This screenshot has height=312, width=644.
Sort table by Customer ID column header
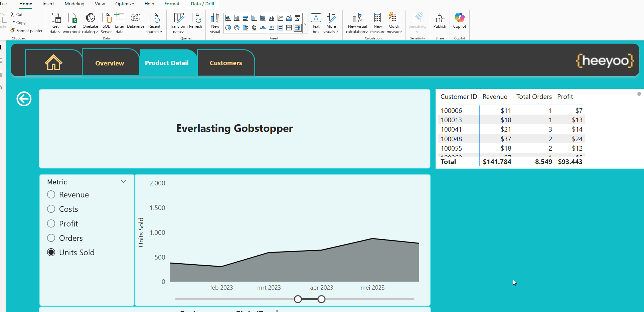[459, 97]
